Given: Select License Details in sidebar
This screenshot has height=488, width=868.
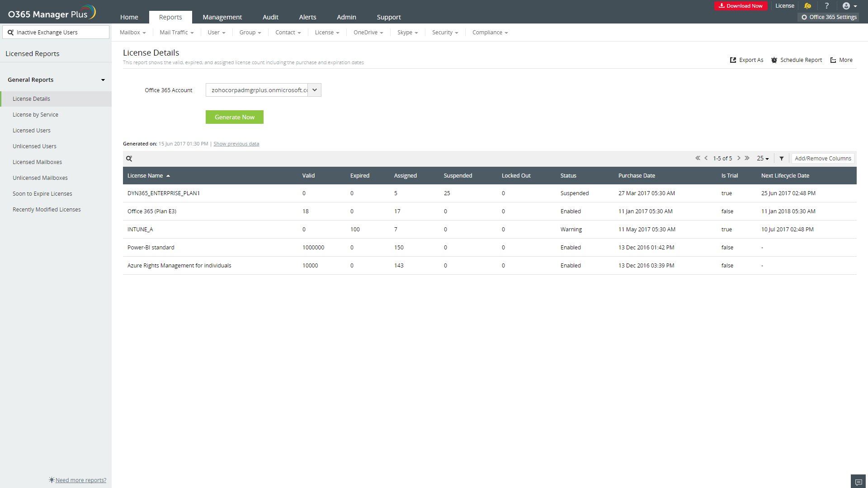Looking at the screenshot, I should (56, 99).
